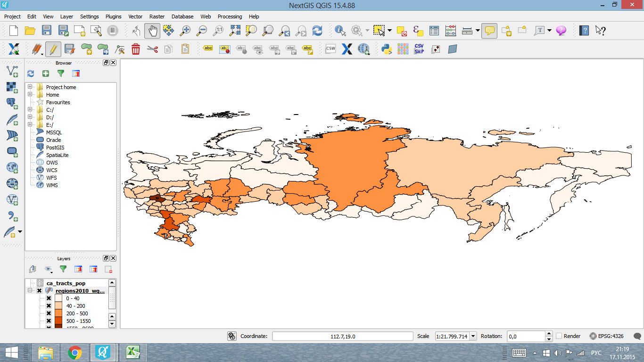Click the EPSG:4326 CRS status button
The height and width of the screenshot is (362, 644).
607,336
